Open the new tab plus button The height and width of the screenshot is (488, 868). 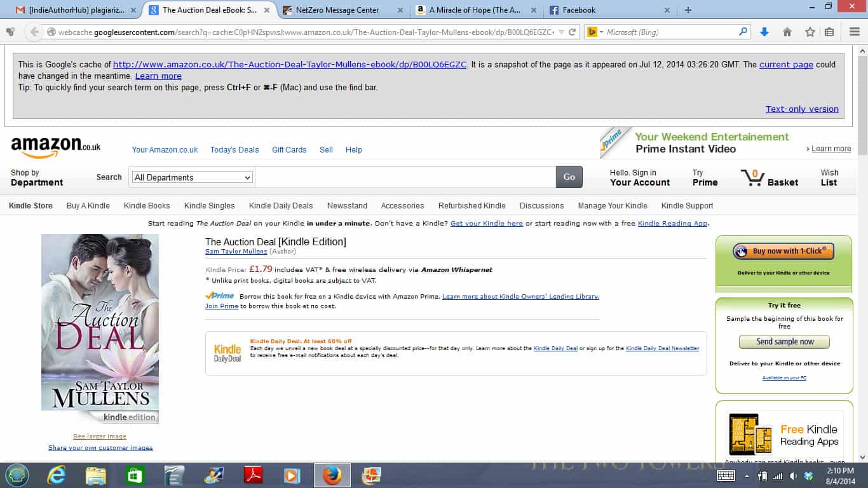point(688,10)
